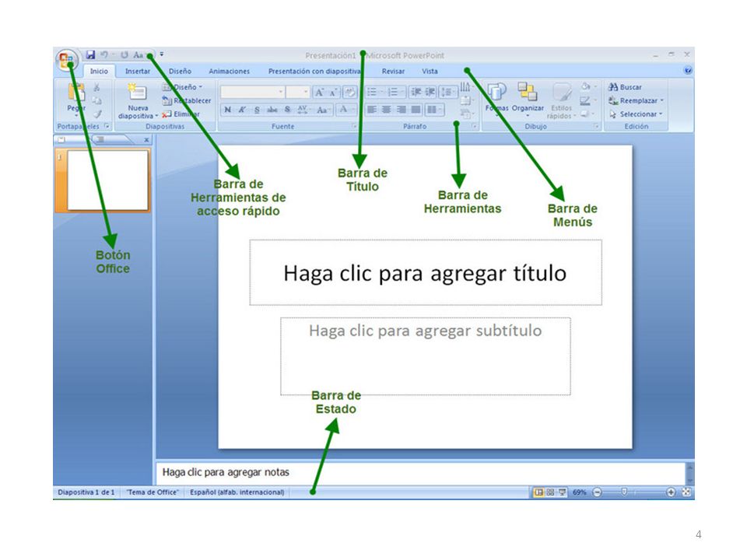The width and height of the screenshot is (747, 560).
Task: Click the Estilos rápidos icon
Action: click(x=562, y=93)
